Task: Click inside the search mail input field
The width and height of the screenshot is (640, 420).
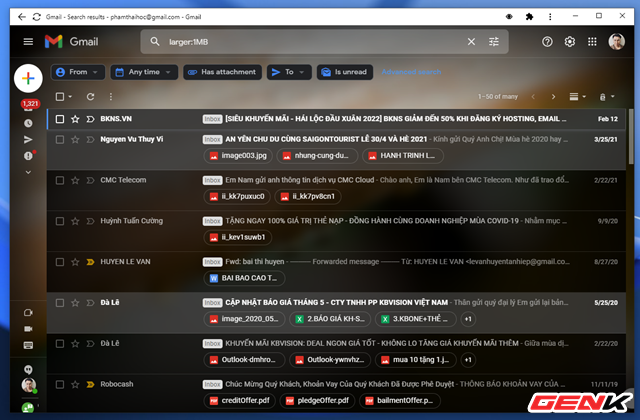Action: (314, 42)
